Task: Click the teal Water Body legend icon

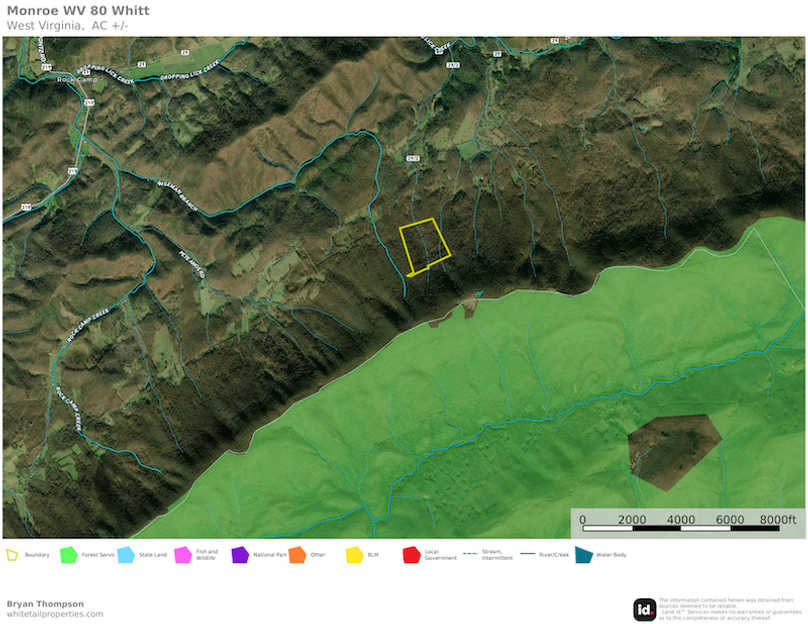Action: 583,554
